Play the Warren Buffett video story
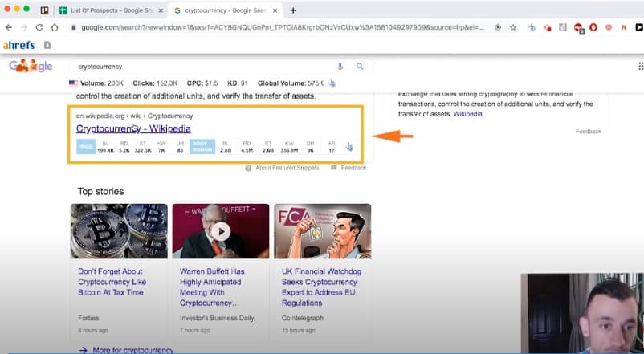644x354 pixels. click(221, 231)
